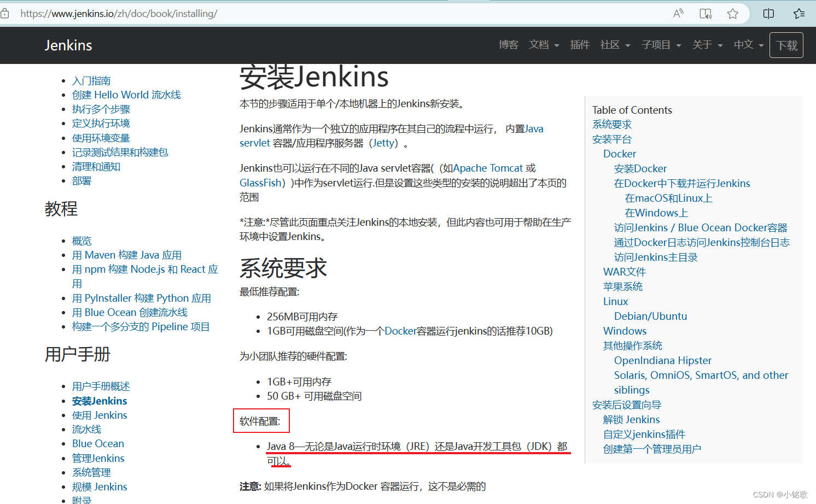The height and width of the screenshot is (504, 816).
Task: Open the 博客 menu item
Action: [x=509, y=45]
